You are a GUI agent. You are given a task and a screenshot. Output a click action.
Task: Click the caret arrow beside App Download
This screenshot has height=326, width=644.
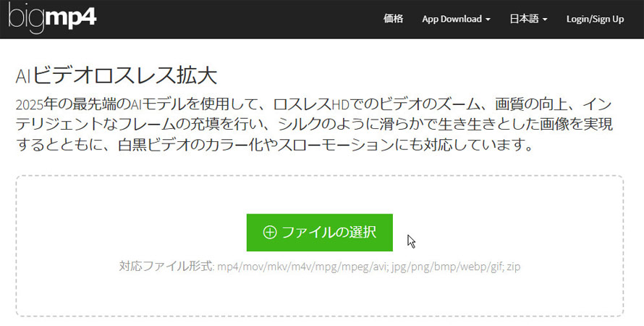488,20
